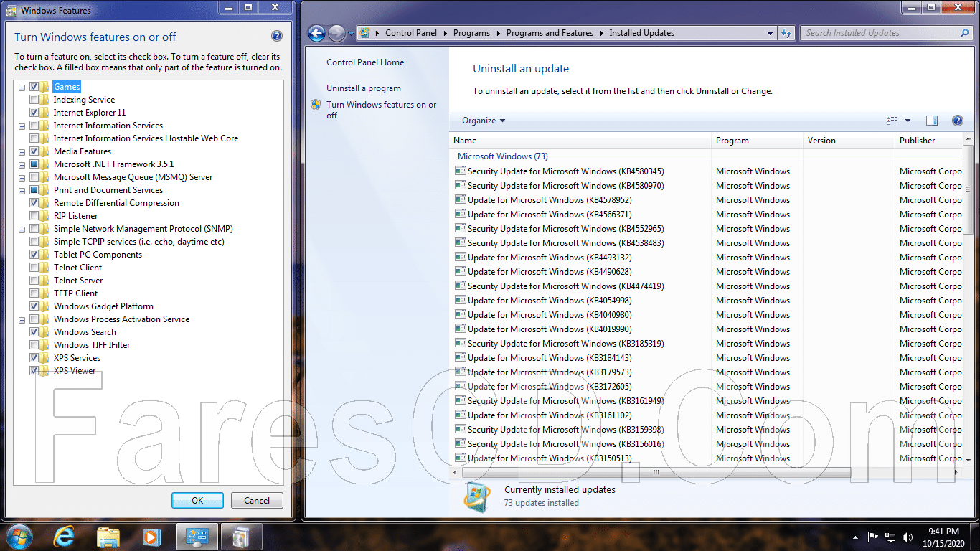Click the Control Panel taskbar button
This screenshot has height=551, width=980.
197,537
